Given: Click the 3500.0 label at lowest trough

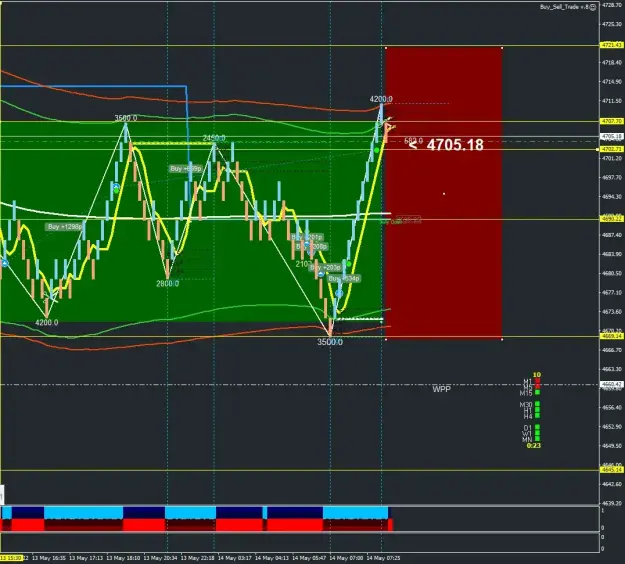Looking at the screenshot, I should (x=330, y=342).
